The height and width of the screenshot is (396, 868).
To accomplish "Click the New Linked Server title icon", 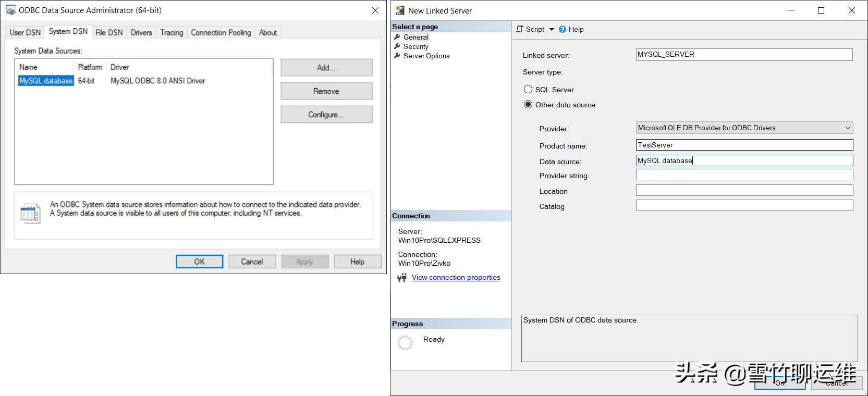I will pos(400,10).
